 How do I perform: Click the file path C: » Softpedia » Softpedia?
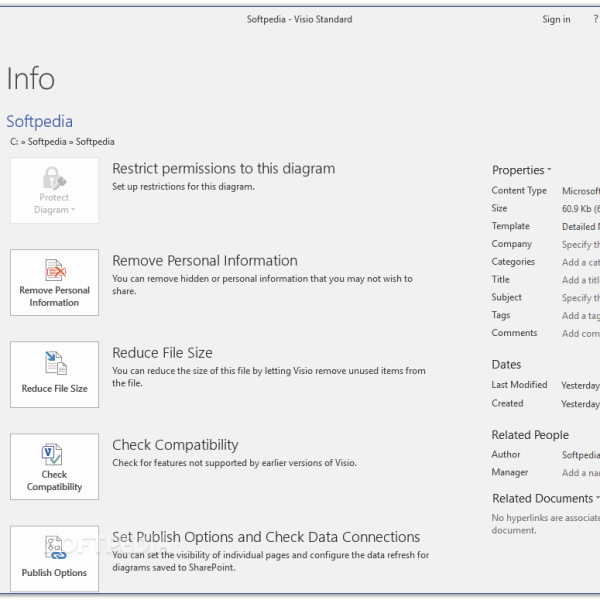point(62,142)
